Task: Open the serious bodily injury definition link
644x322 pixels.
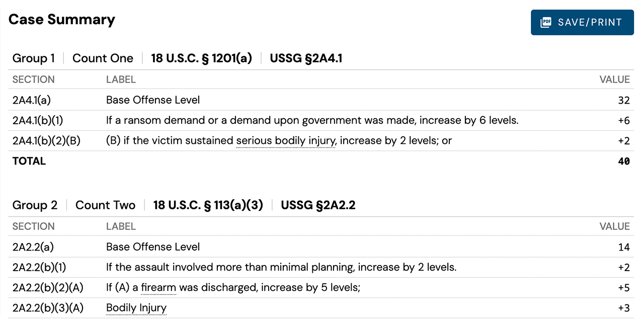Action: click(285, 140)
